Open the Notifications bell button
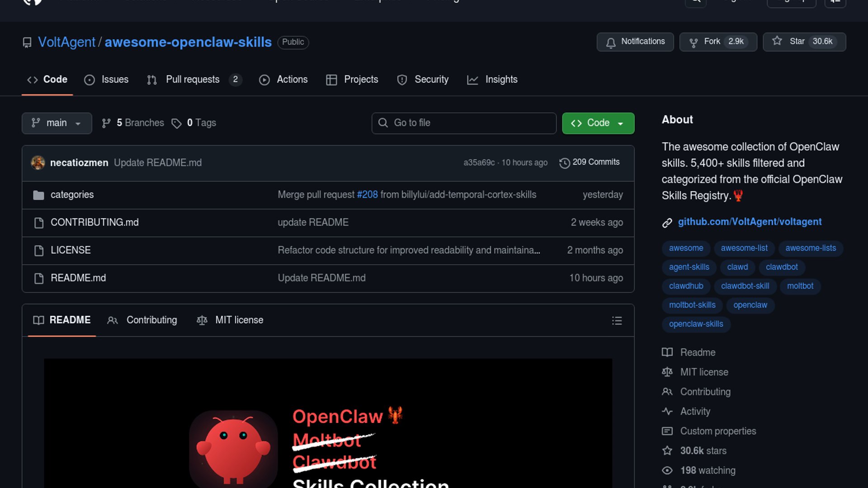This screenshot has height=488, width=868. pyautogui.click(x=635, y=42)
